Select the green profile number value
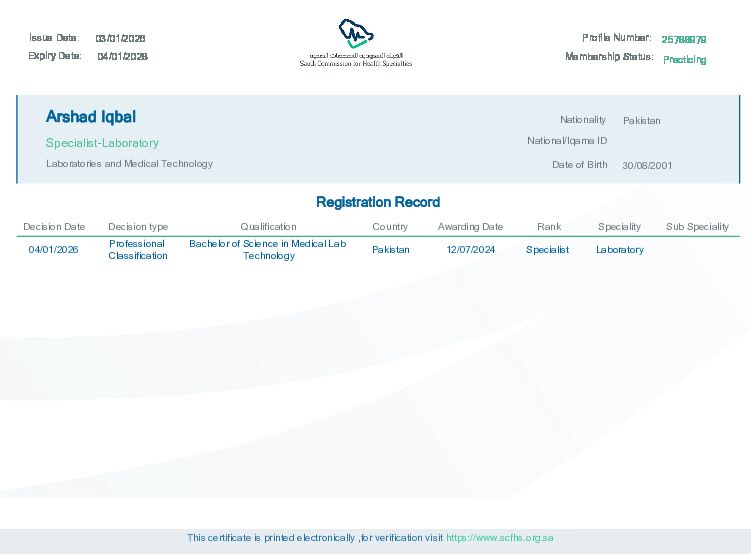Screen dimensions: 751x554 (x=683, y=40)
